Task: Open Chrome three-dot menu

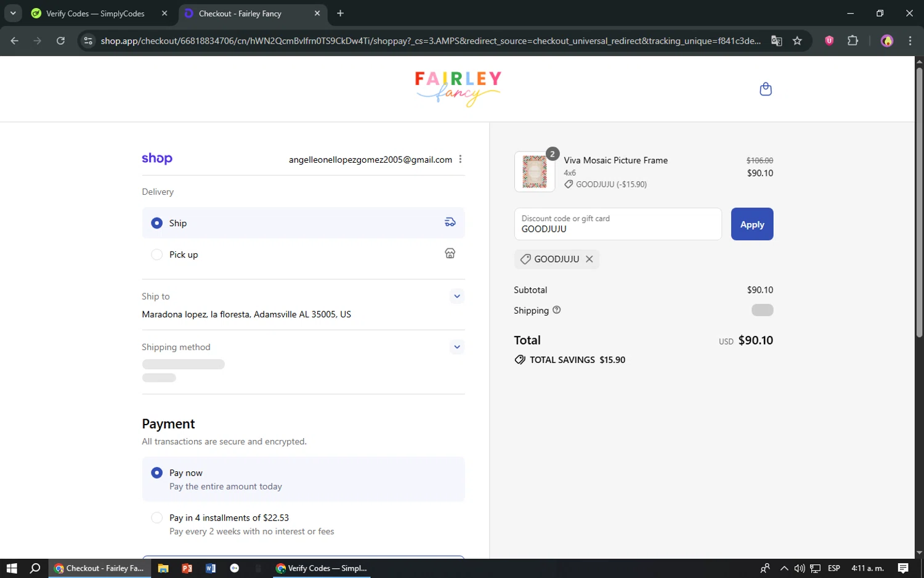Action: [910, 41]
